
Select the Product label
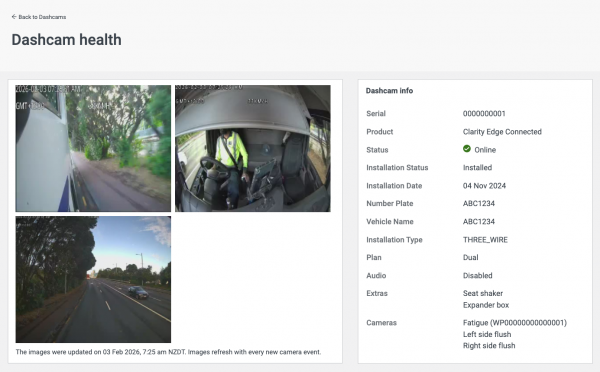point(380,132)
